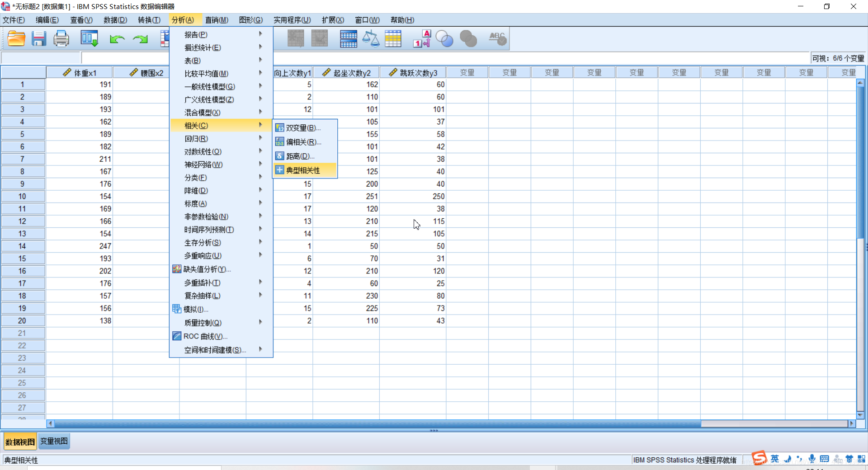
Task: Click the cell with value 251 in row 10
Action: pos(346,196)
